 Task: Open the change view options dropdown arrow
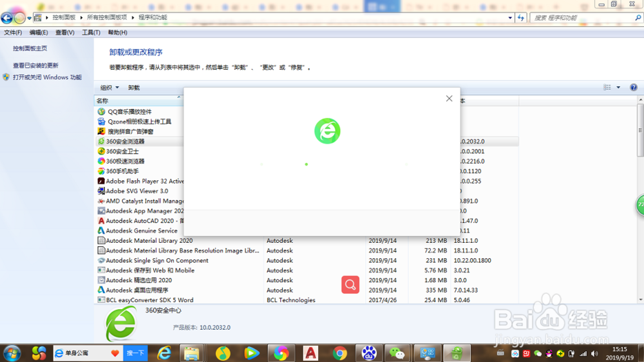pos(618,88)
